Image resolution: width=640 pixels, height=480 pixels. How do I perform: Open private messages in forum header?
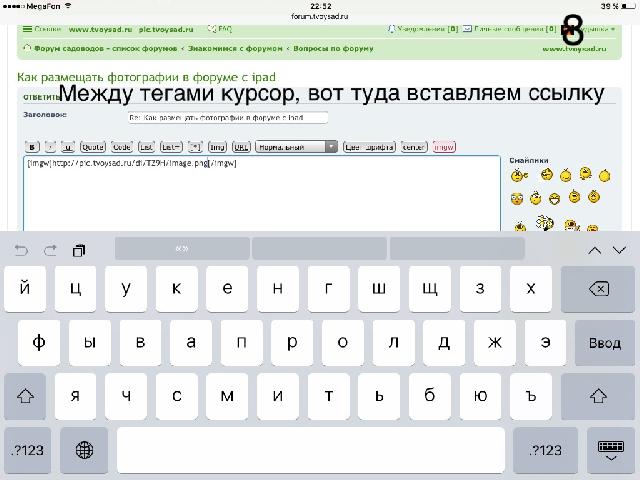coord(509,29)
